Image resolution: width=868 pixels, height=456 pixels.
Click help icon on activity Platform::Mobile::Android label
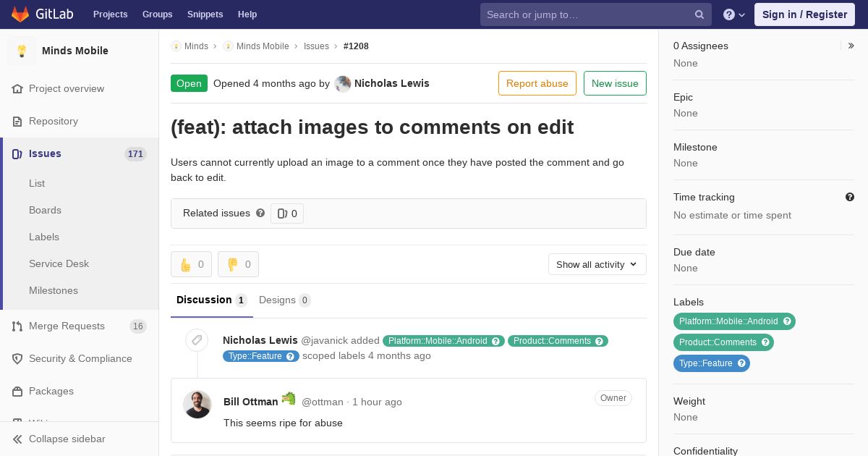(496, 341)
